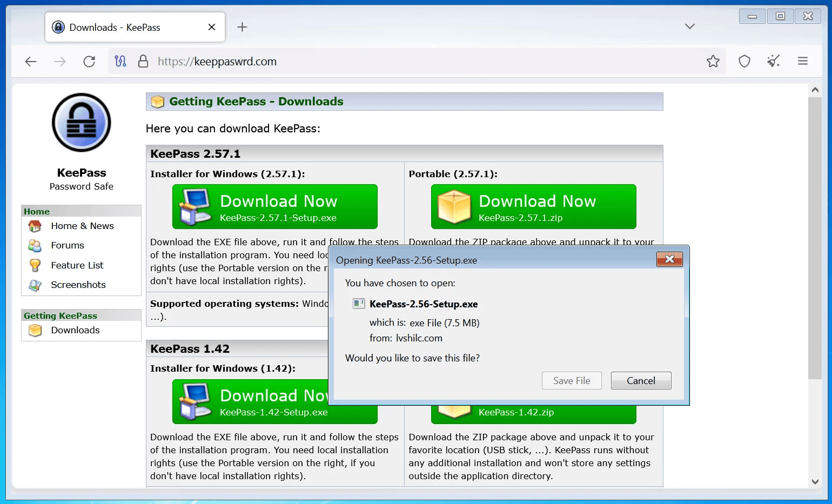Bookmark this page with the star icon
Screen dimensions: 832x504
(x=713, y=61)
